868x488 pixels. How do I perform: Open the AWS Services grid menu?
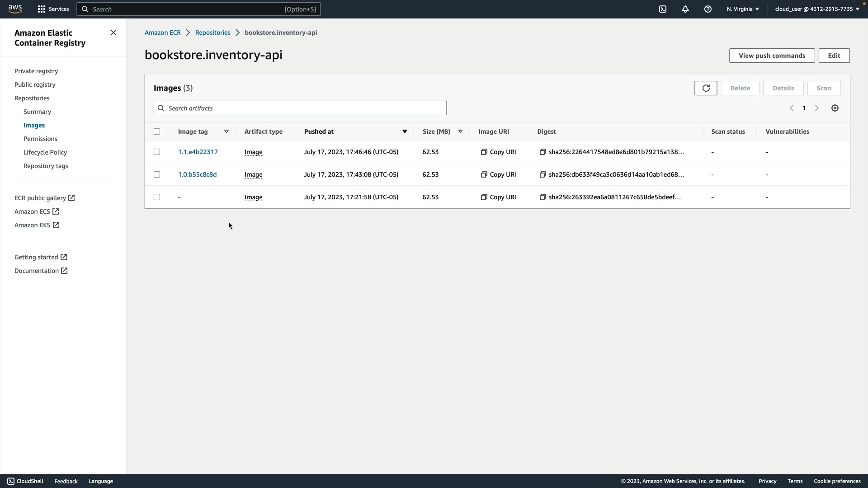point(42,9)
